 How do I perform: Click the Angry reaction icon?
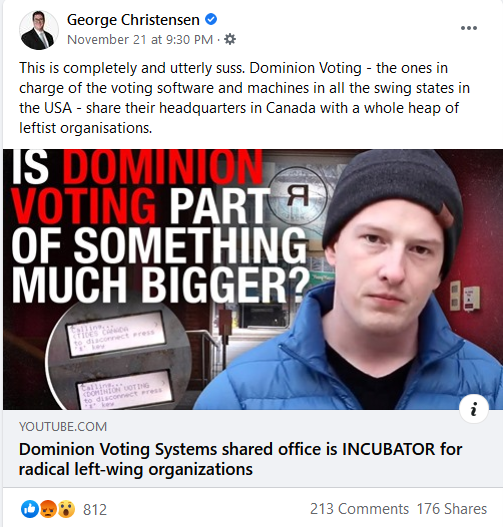(48, 509)
